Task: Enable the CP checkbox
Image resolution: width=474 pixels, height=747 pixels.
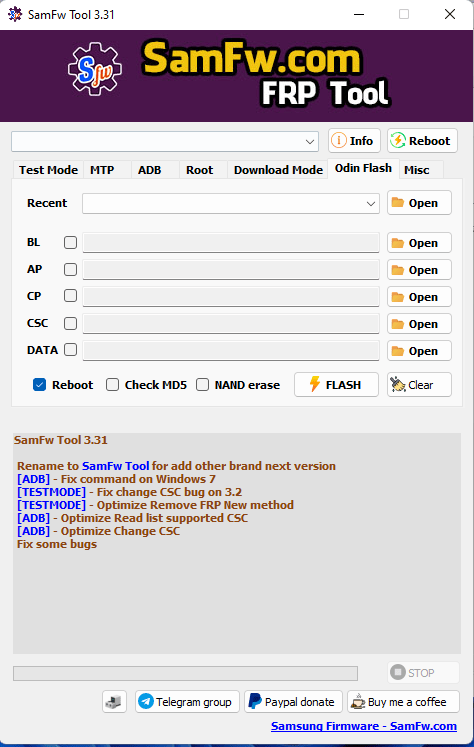Action: (x=71, y=296)
